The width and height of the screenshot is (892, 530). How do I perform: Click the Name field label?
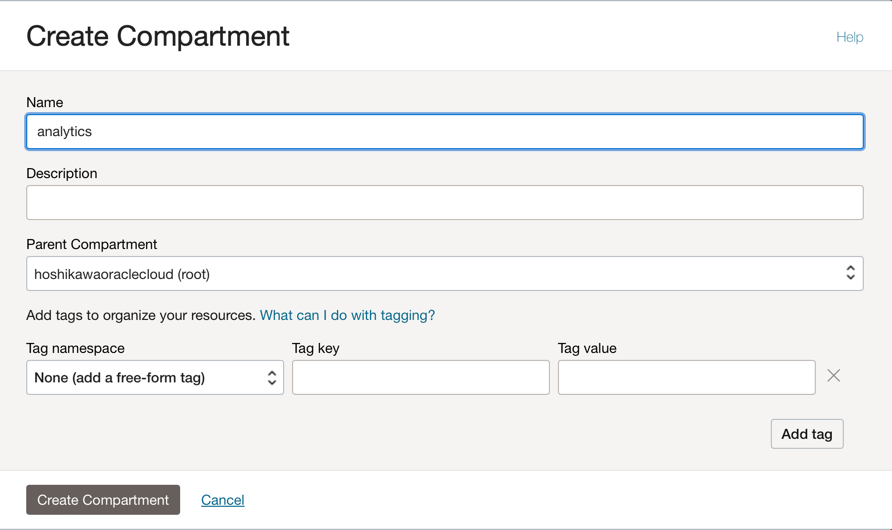coord(45,102)
